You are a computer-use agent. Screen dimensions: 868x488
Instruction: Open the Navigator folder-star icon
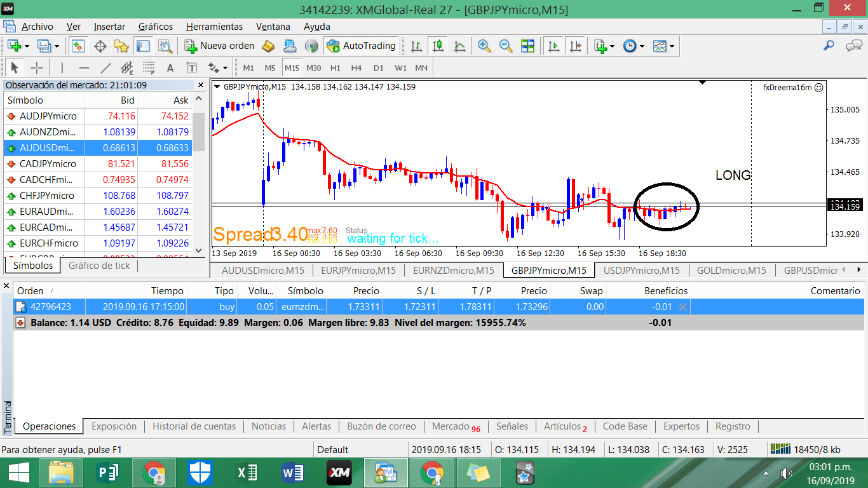pos(121,46)
